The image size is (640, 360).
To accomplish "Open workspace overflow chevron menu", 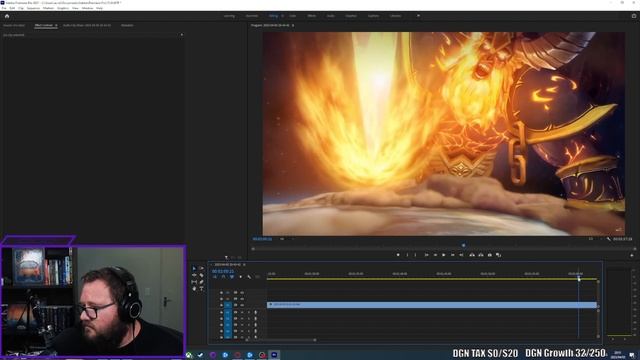I will pyautogui.click(x=418, y=16).
